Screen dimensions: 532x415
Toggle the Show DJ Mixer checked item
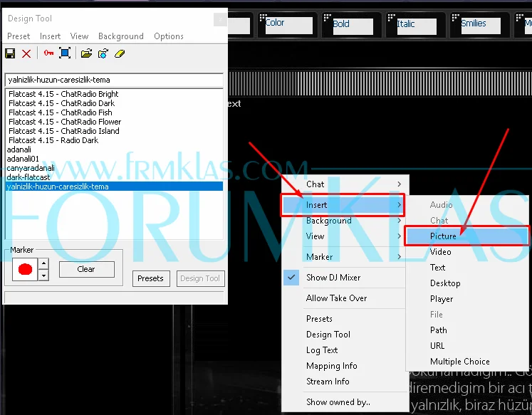(x=333, y=278)
